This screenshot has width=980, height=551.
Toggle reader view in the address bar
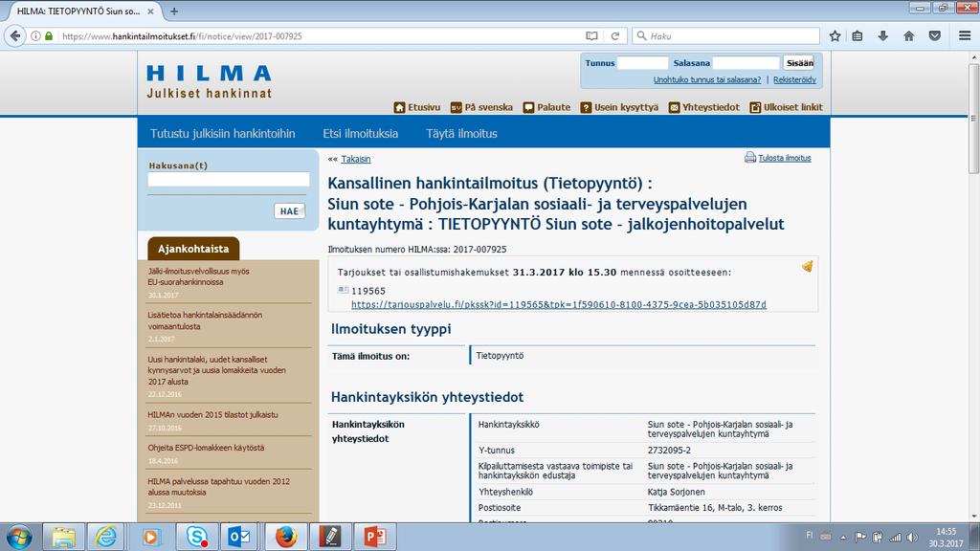pos(591,36)
